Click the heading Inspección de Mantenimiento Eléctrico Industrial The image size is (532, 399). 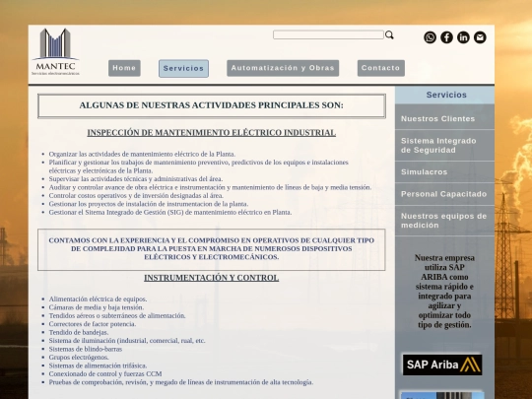(x=212, y=133)
